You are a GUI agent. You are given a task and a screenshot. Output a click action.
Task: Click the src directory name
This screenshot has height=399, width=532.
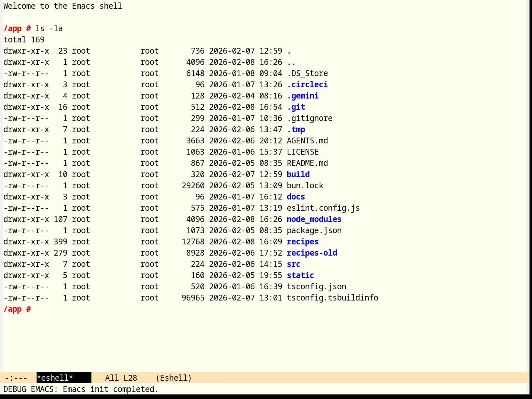point(293,264)
